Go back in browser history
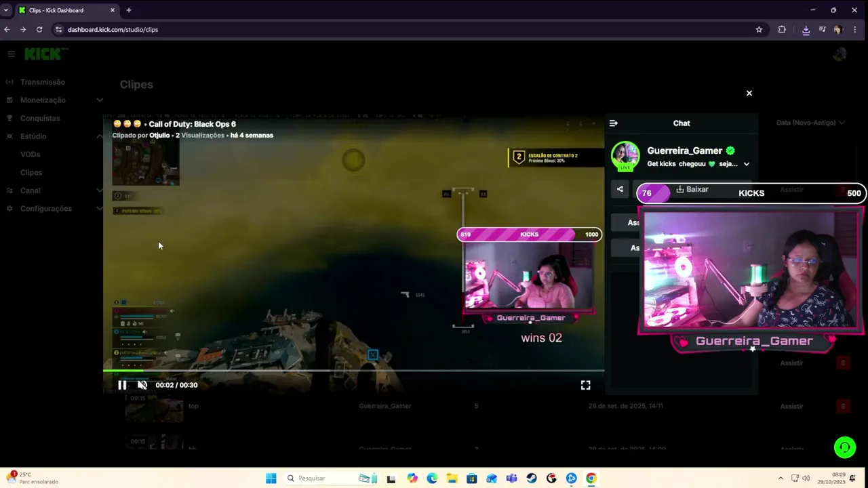Screen dimensions: 868x488 pos(7,30)
